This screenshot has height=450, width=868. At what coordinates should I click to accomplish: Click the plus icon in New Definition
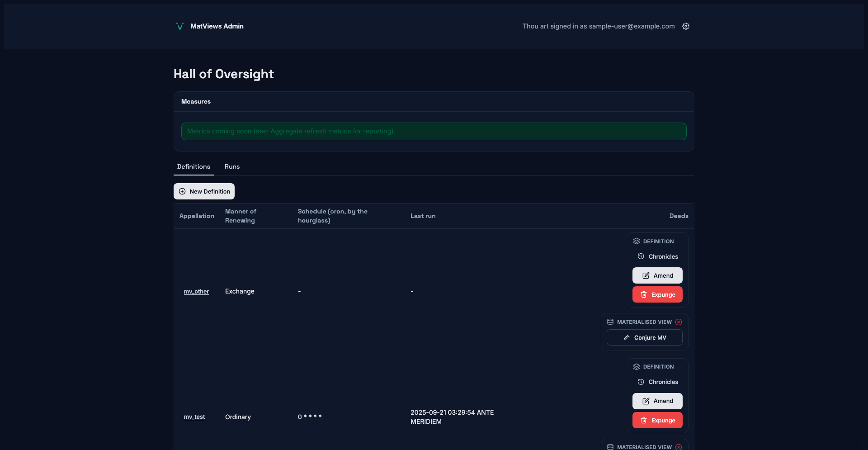click(x=182, y=191)
